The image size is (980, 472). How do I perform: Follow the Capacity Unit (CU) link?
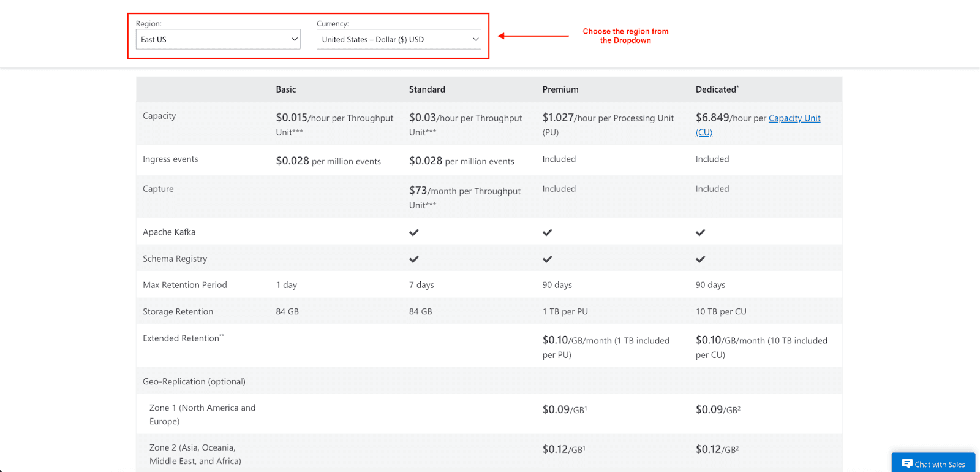click(x=794, y=118)
